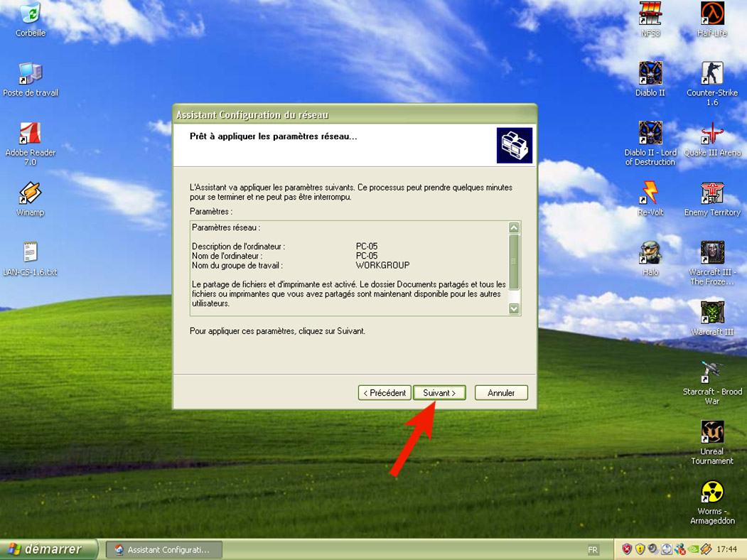Launch Quake III Arena shortcut
The image size is (747, 560).
(711, 134)
